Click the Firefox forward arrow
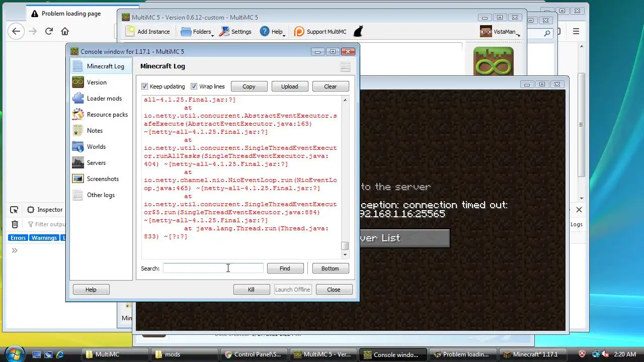 coord(33,31)
